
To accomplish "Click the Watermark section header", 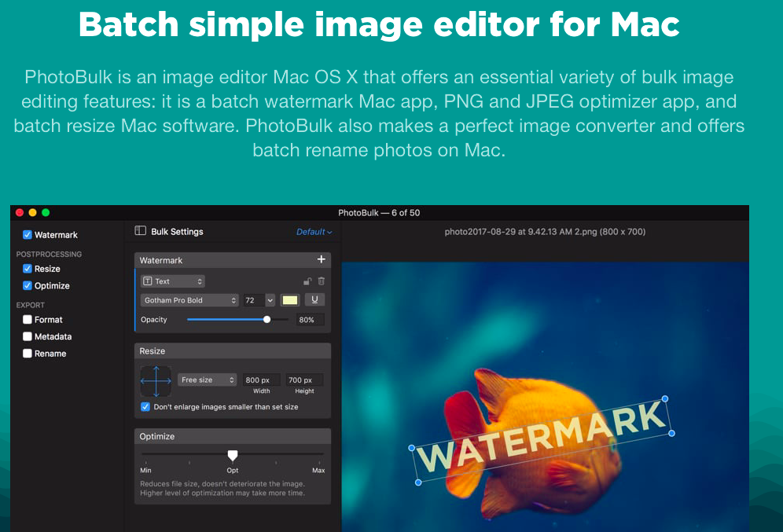I will pos(233,260).
